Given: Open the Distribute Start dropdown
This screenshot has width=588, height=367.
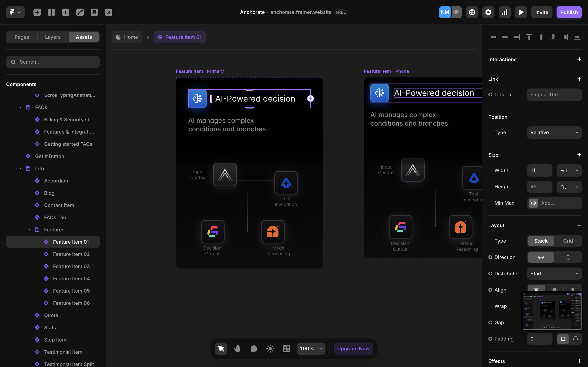Looking at the screenshot, I should click(554, 273).
